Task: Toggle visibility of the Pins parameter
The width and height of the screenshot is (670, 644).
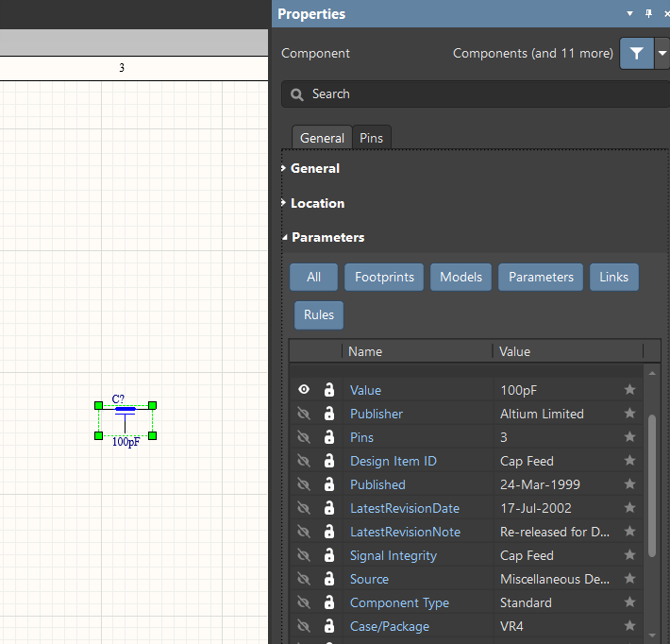Action: tap(304, 437)
